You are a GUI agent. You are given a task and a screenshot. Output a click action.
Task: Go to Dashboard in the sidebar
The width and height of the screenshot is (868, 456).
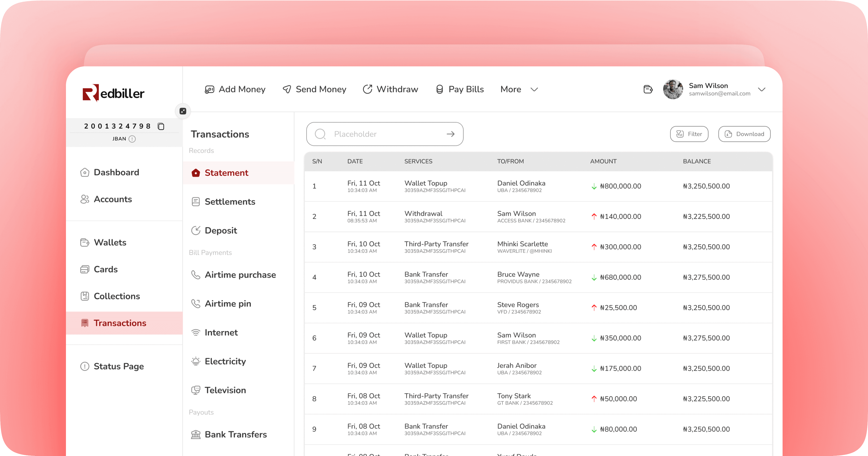[116, 172]
